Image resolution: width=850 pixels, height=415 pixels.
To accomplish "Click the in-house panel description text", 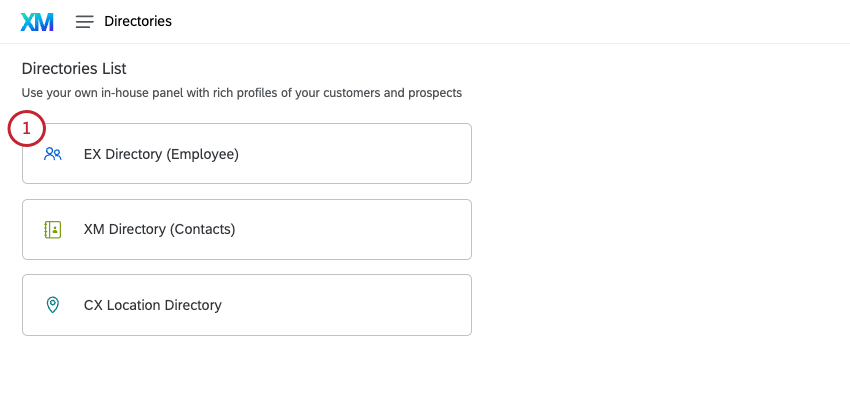I will coord(241,93).
